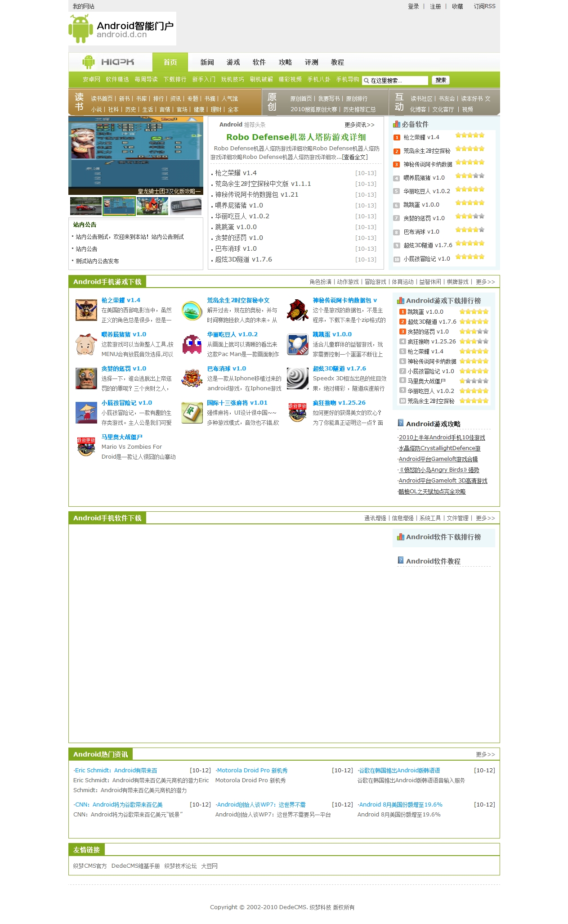Open the 首页 tab

click(x=170, y=62)
